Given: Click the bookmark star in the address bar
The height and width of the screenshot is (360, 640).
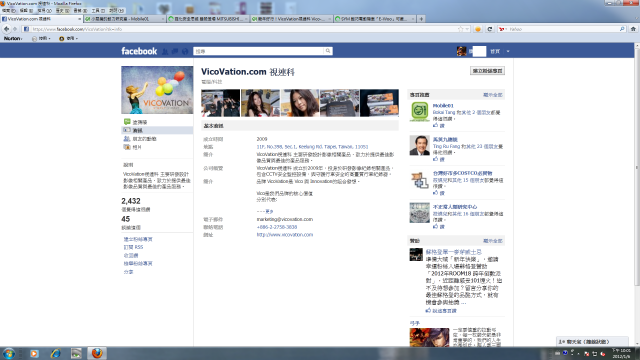Looking at the screenshot, I should [x=460, y=29].
